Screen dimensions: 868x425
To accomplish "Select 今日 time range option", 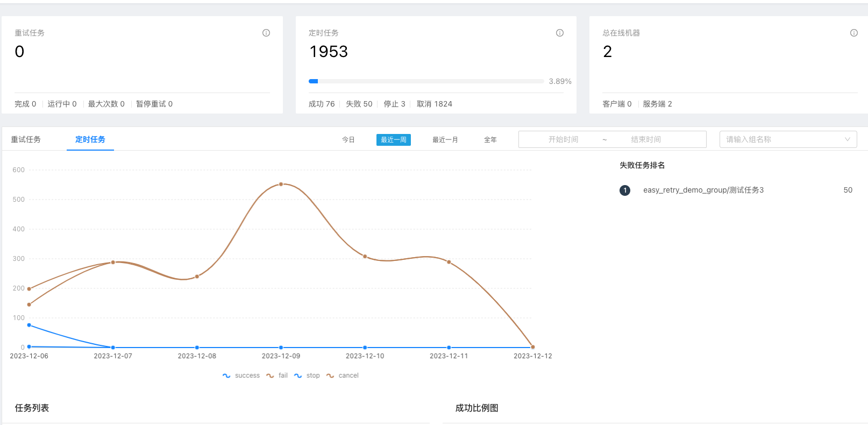I will (x=348, y=140).
